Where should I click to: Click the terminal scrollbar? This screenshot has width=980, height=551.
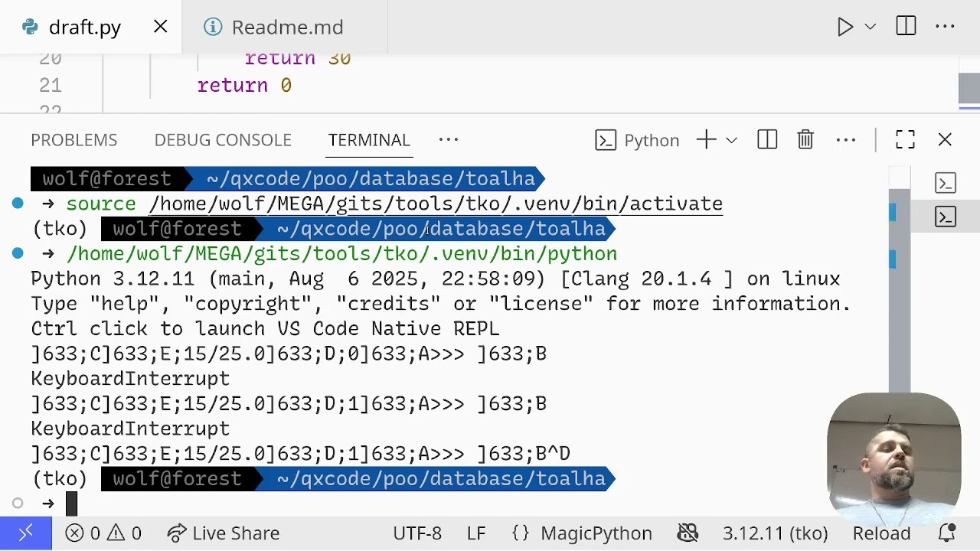pyautogui.click(x=899, y=306)
